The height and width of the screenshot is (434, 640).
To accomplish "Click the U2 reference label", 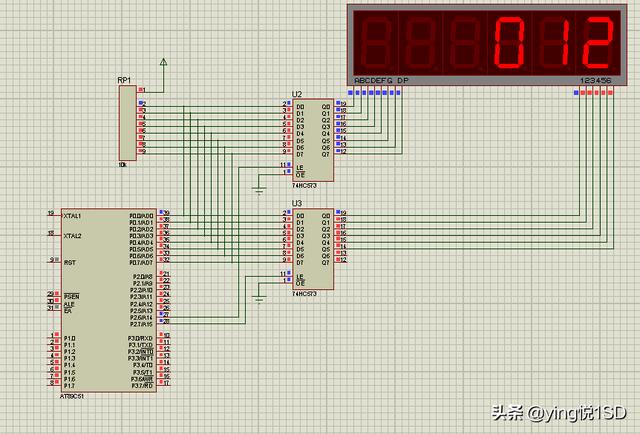I will click(x=297, y=94).
